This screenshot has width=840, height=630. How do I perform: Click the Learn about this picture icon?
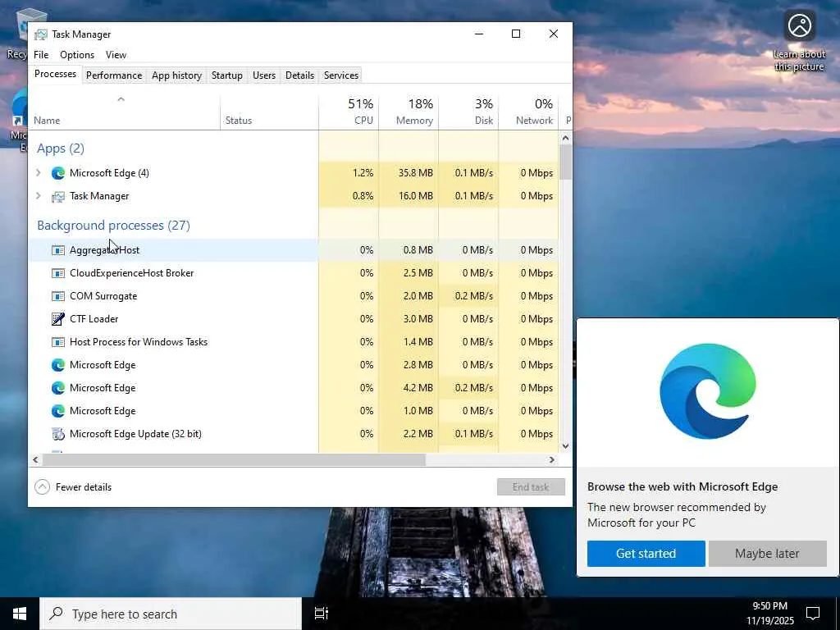(x=799, y=25)
